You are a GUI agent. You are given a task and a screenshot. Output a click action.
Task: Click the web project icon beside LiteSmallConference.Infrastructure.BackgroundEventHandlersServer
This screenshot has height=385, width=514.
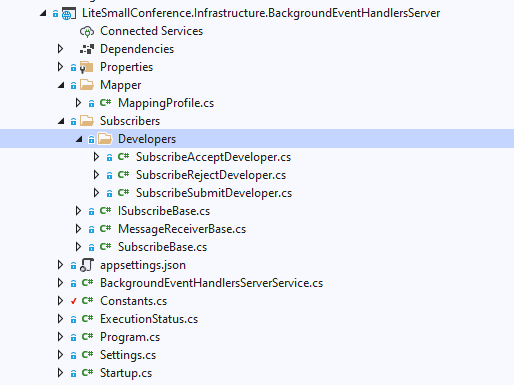point(69,14)
